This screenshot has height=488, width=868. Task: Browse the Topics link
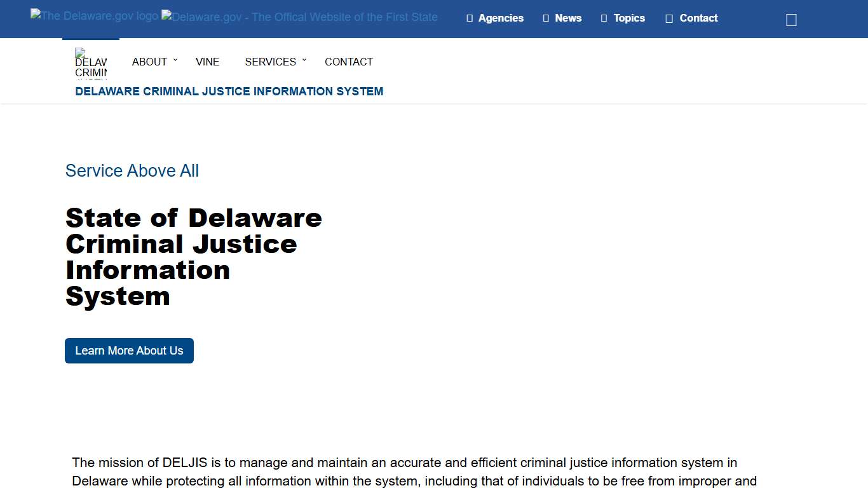628,18
